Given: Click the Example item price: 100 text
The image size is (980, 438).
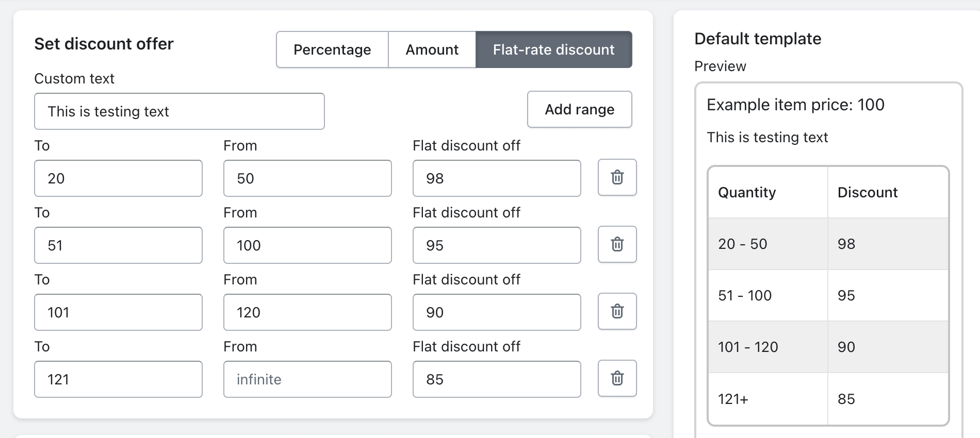Looking at the screenshot, I should [x=795, y=105].
